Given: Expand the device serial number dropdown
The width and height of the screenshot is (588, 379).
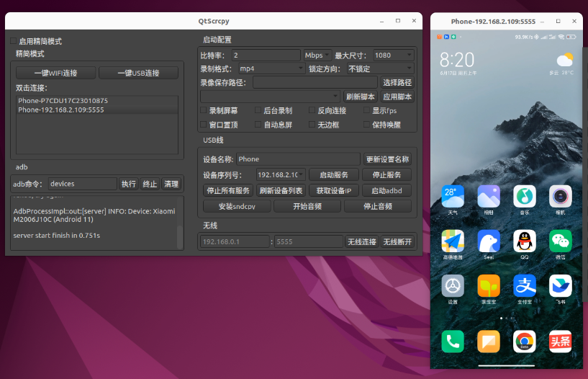Looking at the screenshot, I should [x=281, y=174].
